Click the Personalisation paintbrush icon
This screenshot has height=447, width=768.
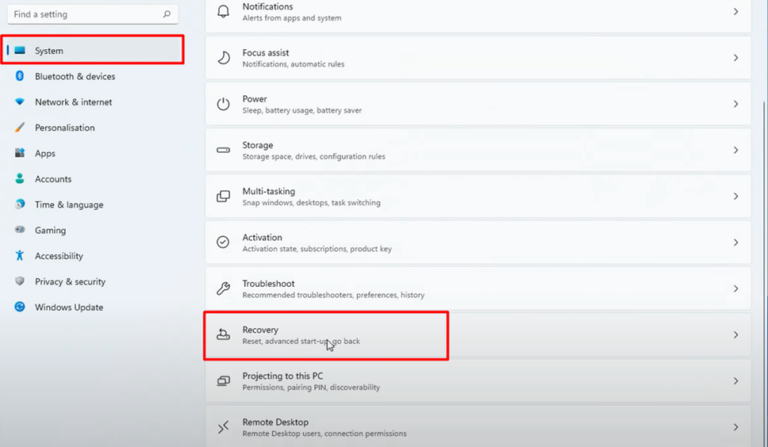(20, 128)
